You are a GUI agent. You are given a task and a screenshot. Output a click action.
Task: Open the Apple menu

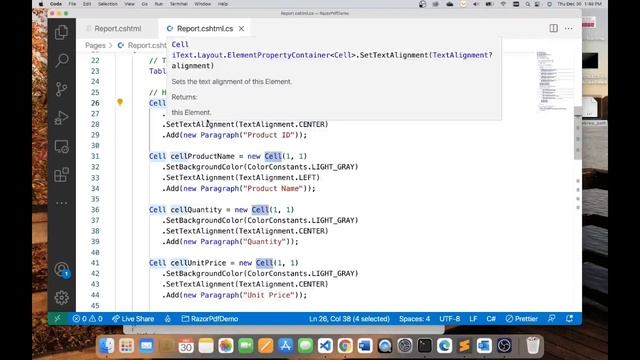pyautogui.click(x=41, y=4)
